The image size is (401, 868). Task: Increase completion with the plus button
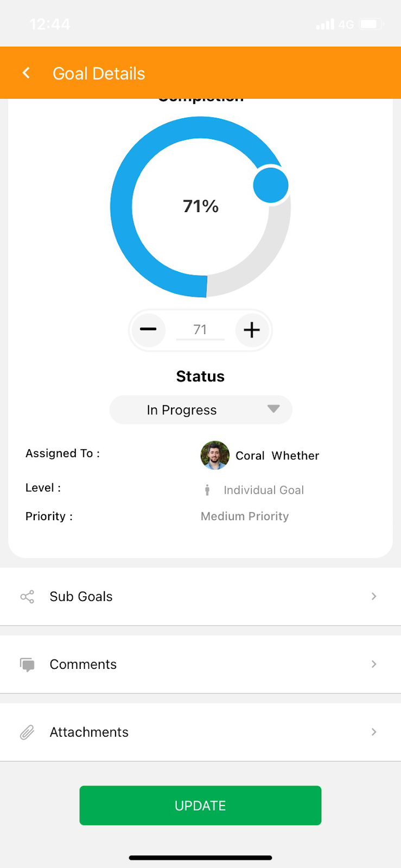(252, 329)
